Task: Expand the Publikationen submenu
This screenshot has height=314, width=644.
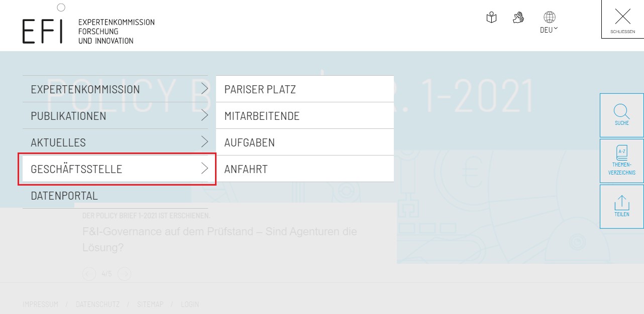Action: [x=204, y=116]
